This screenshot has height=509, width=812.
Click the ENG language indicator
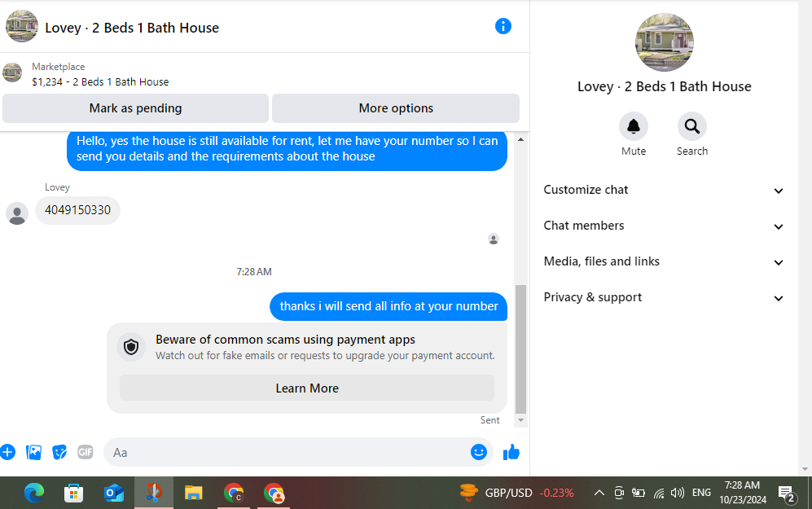click(x=701, y=493)
